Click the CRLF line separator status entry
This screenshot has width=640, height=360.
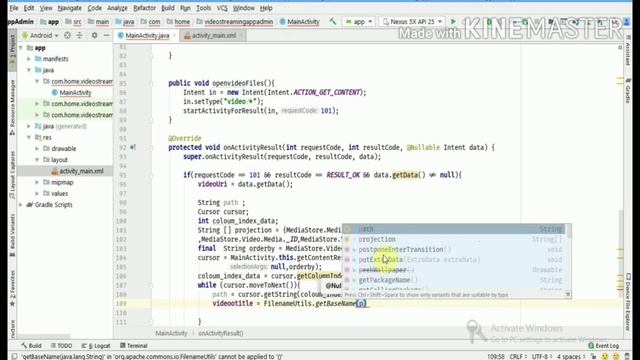point(517,356)
